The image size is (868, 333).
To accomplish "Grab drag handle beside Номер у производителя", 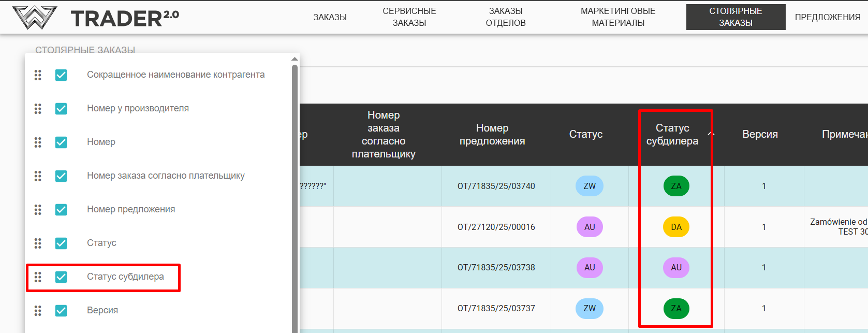I will (x=38, y=109).
